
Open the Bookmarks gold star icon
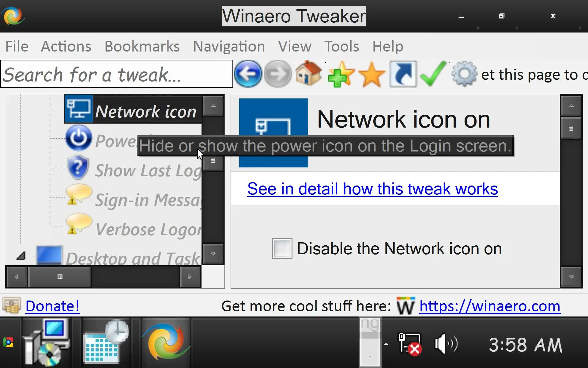[x=371, y=75]
